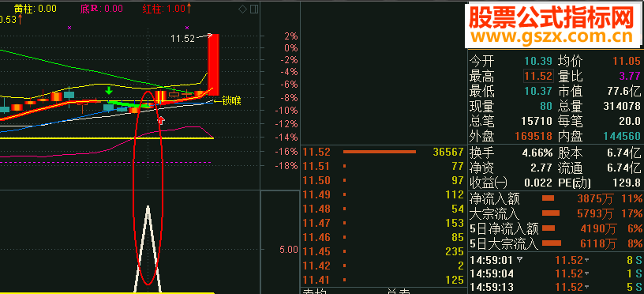Click the boxed 最高 value 11.52
This screenshot has width=644, height=294.
point(538,77)
